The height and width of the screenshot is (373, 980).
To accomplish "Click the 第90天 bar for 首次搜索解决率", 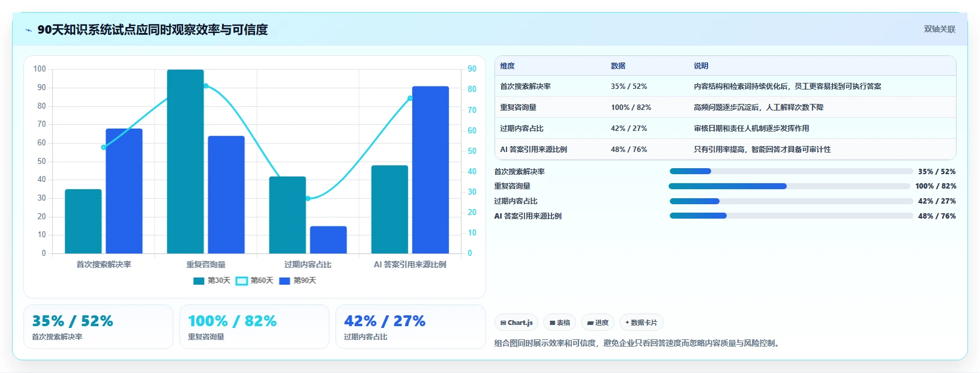I will (x=124, y=191).
